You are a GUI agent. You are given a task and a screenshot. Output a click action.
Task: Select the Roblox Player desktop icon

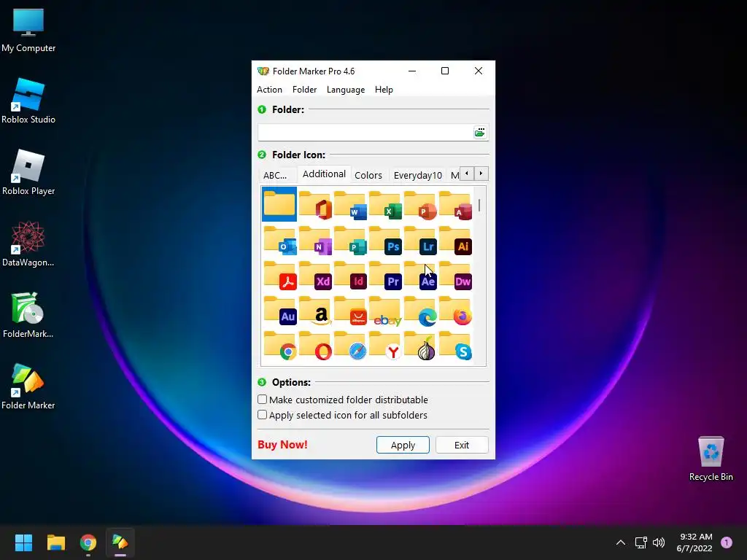pyautogui.click(x=28, y=172)
